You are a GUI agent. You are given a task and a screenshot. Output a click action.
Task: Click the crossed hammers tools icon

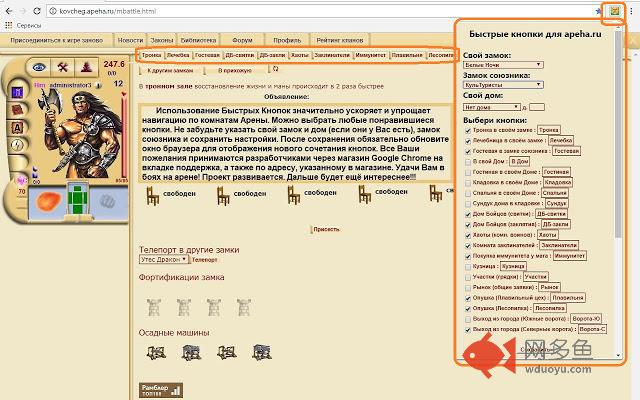click(62, 67)
